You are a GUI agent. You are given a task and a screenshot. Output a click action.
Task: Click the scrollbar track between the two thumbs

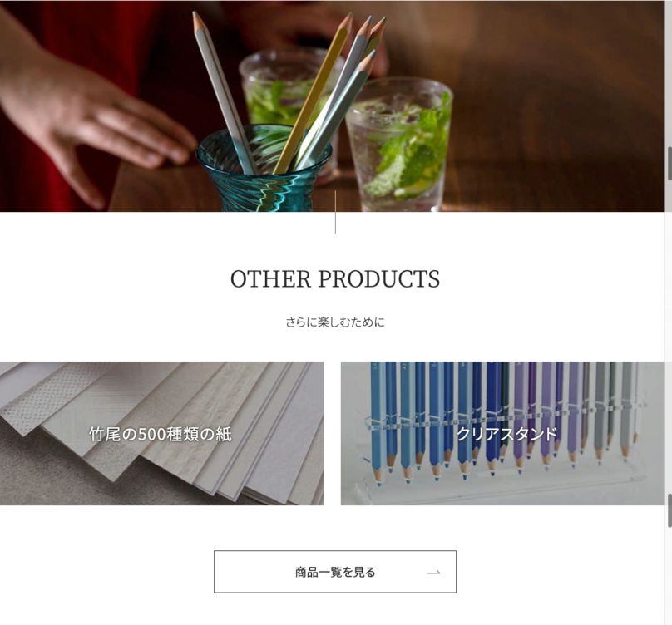coord(670,337)
